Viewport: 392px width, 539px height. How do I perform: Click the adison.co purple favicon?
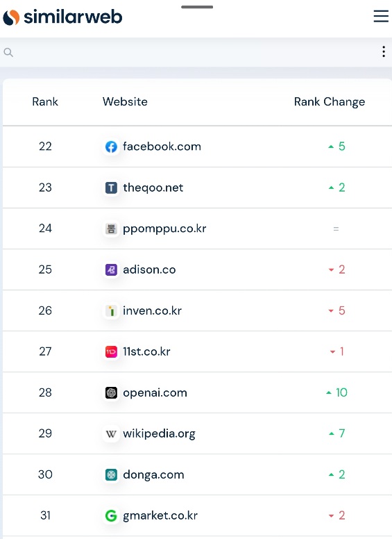click(x=111, y=269)
